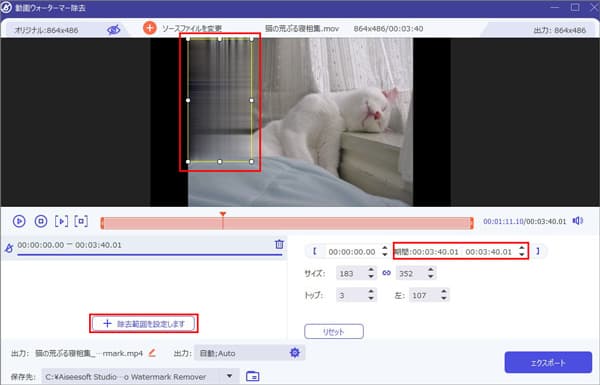Click the watermark brush icon beside range row

(8, 248)
